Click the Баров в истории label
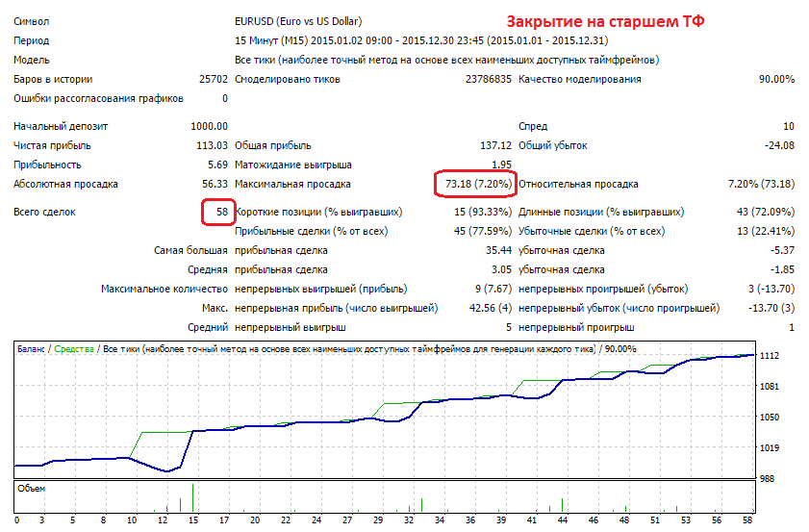Viewport: 809px width, 532px height. 53,79
